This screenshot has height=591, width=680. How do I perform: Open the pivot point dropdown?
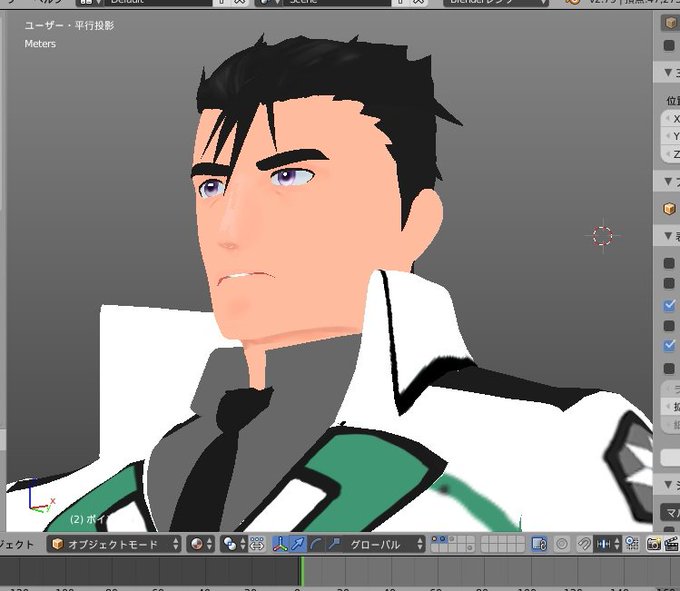pos(235,544)
